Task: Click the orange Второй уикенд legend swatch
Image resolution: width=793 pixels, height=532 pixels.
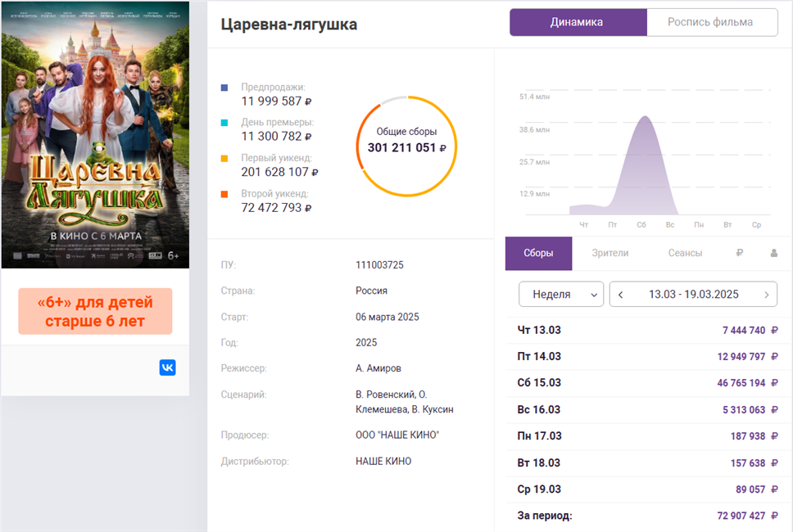Action: click(x=224, y=194)
